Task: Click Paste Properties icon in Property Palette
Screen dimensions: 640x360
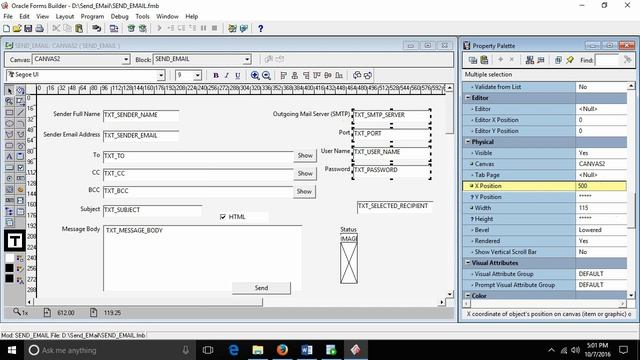Action: [x=484, y=60]
